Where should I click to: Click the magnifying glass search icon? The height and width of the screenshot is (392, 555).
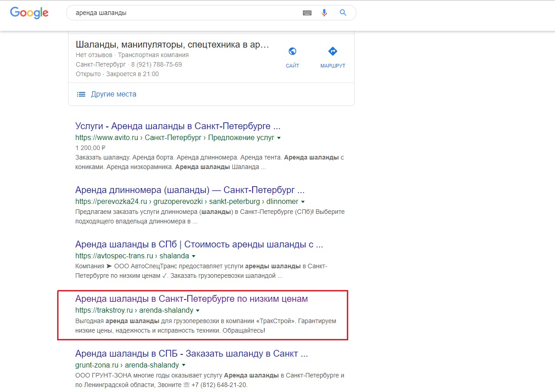343,13
